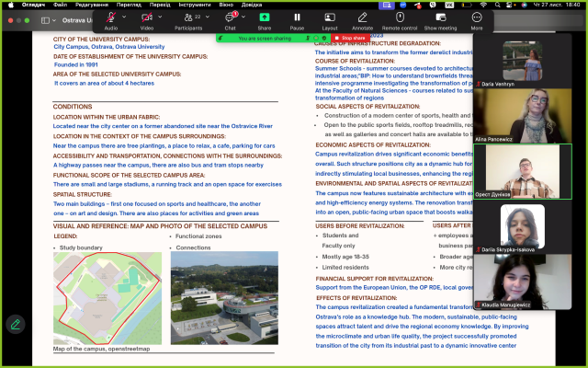Open the More options menu
This screenshot has width=588, height=368.
[477, 17]
